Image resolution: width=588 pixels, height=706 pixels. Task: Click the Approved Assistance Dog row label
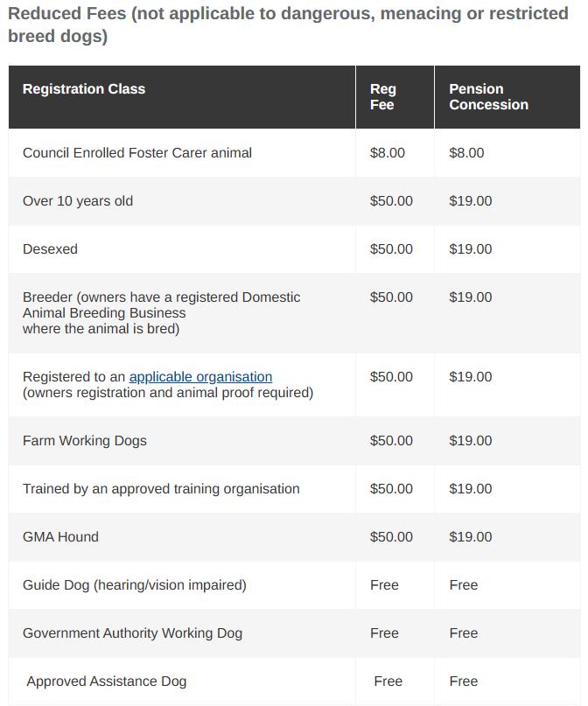coord(106,682)
